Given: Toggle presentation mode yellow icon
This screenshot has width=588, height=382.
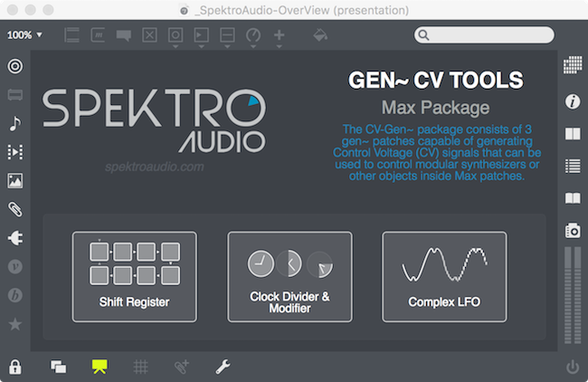Looking at the screenshot, I should [100, 367].
